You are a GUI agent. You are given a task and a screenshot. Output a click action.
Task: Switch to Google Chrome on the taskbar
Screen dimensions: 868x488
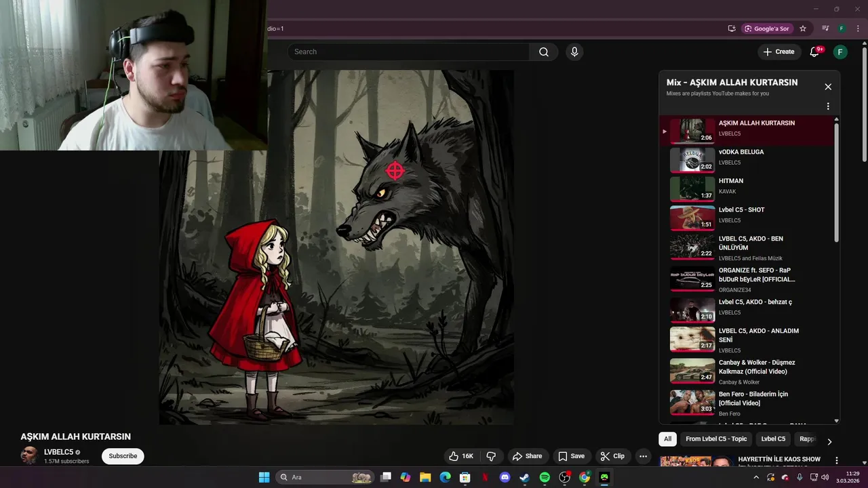click(585, 477)
